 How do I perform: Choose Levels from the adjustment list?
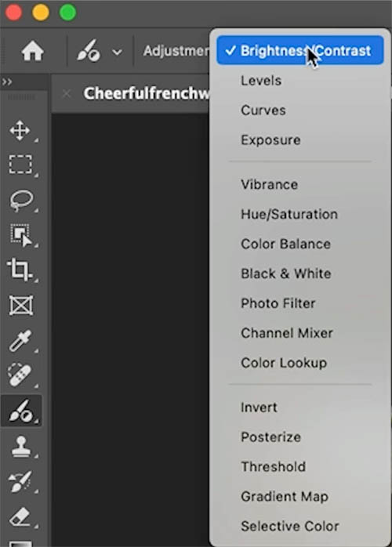click(261, 81)
